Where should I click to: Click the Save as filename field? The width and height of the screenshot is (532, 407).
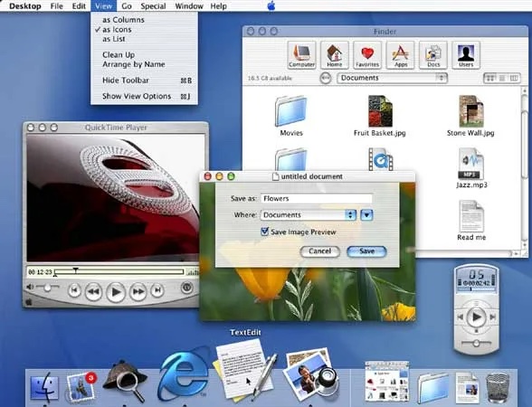(x=317, y=198)
